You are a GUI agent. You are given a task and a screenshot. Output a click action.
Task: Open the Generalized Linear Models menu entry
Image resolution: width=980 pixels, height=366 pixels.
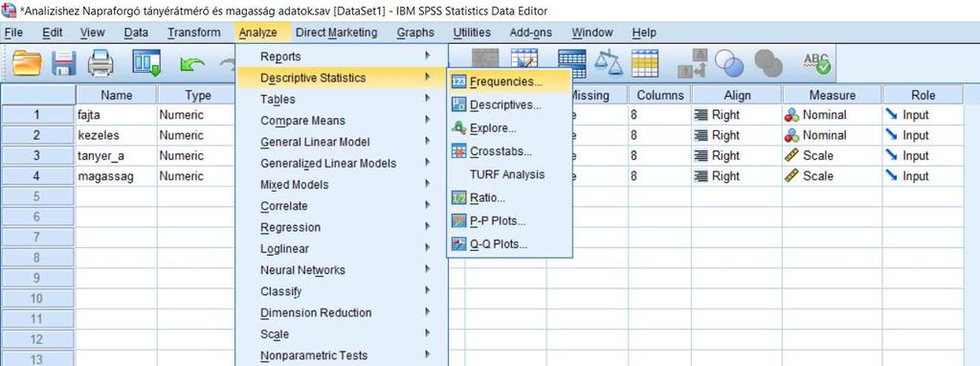[342, 163]
